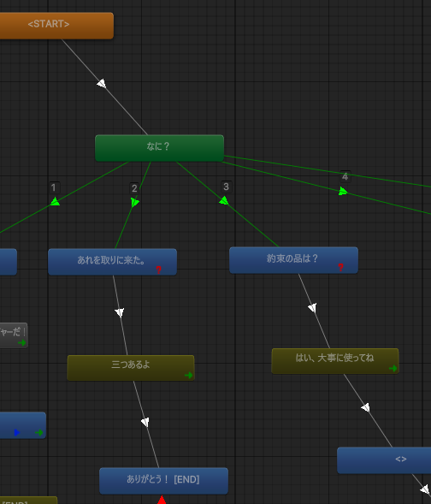Select the green link arrow numbered 4

[343, 192]
